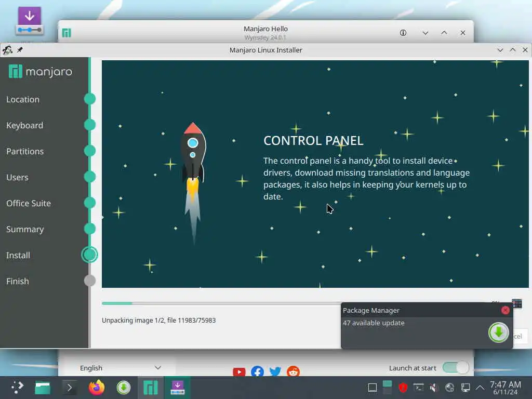Open the Reddit link in Manjaro Hello
532x399 pixels.
[293, 371]
